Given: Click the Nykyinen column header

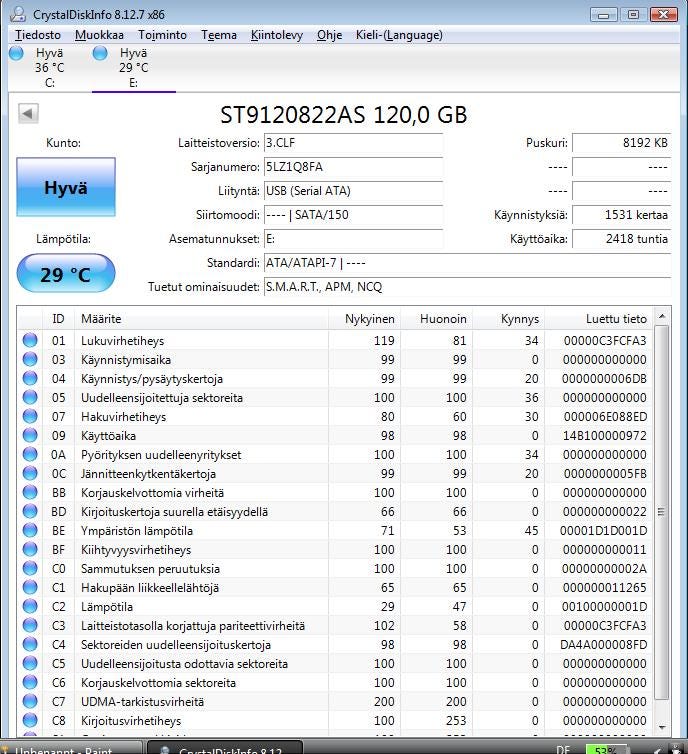Looking at the screenshot, I should point(364,319).
